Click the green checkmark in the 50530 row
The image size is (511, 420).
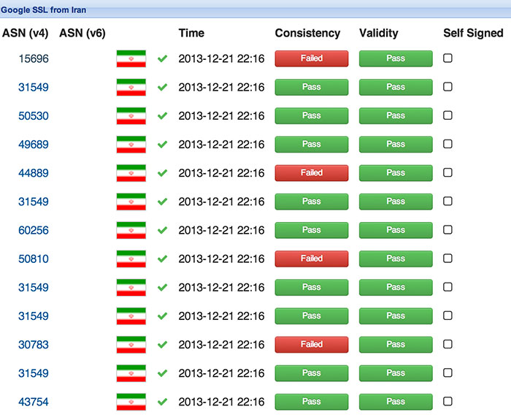coord(162,115)
